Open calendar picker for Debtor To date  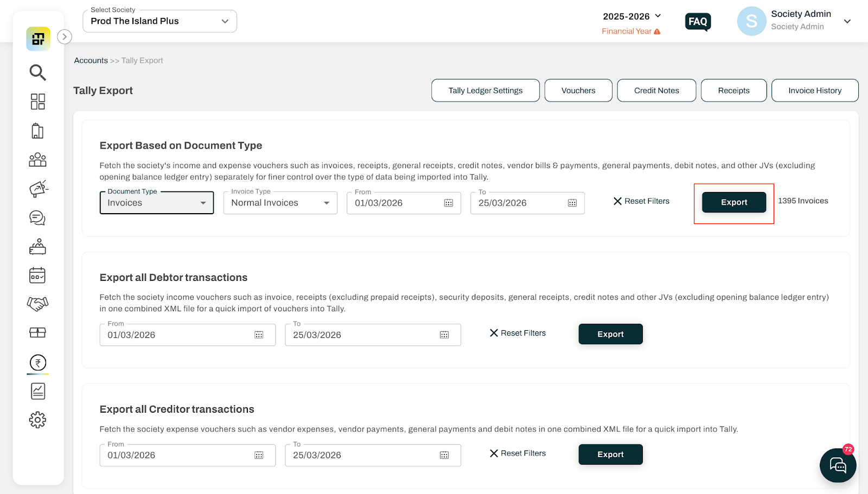444,335
